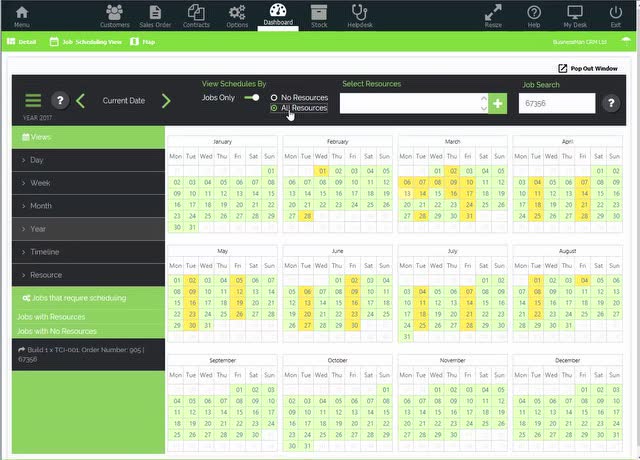Image resolution: width=640 pixels, height=460 pixels.
Task: Open the Contracts icon
Action: (196, 16)
